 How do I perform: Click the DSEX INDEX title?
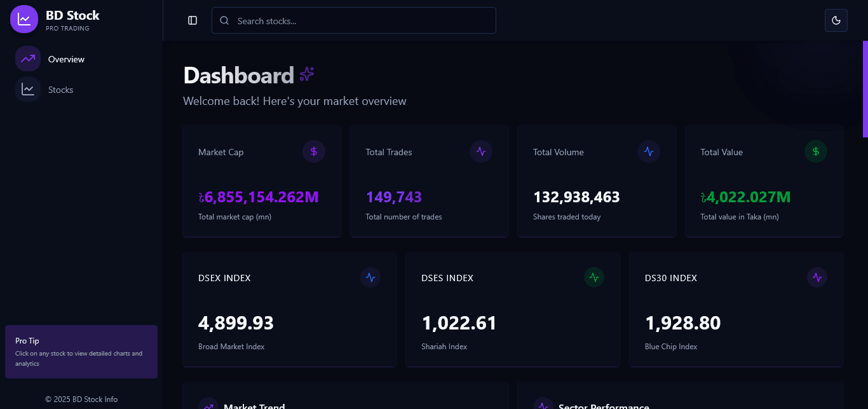[x=224, y=278]
